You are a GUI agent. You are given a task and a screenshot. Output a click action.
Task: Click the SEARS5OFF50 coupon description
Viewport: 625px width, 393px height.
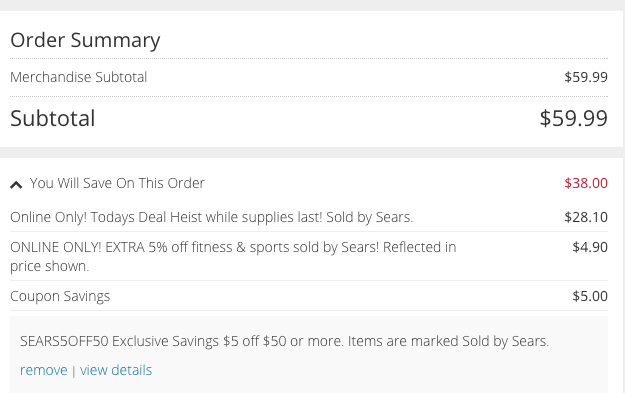coord(285,341)
